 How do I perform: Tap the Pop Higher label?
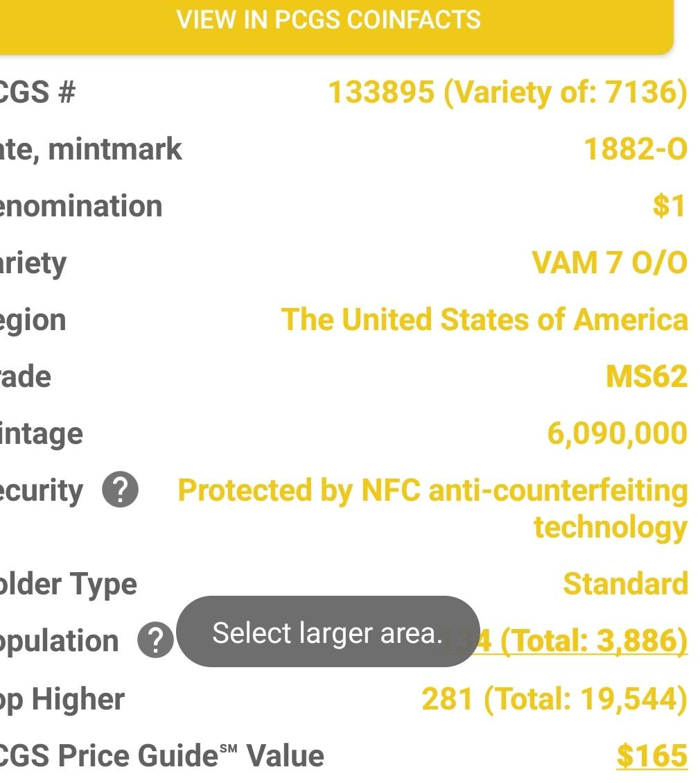coord(62,700)
